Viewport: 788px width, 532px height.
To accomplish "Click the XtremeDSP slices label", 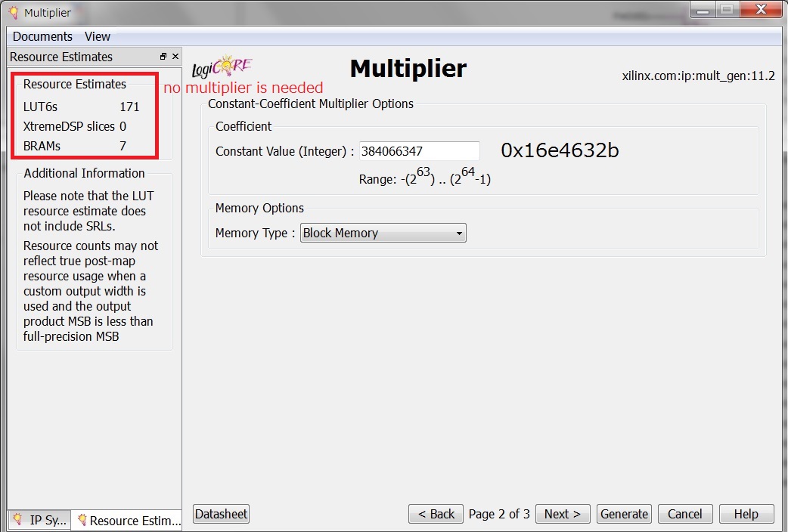I will click(69, 127).
